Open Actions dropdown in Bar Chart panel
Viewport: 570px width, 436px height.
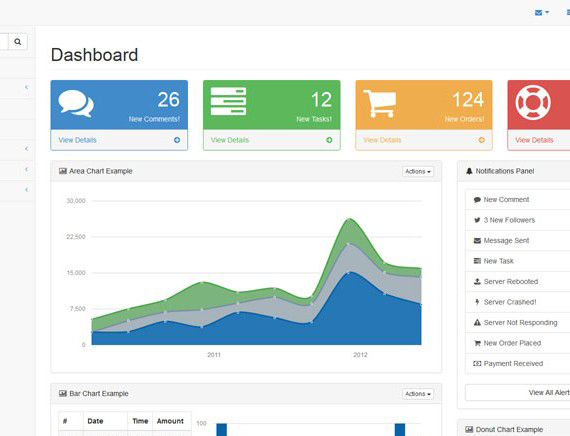click(418, 394)
